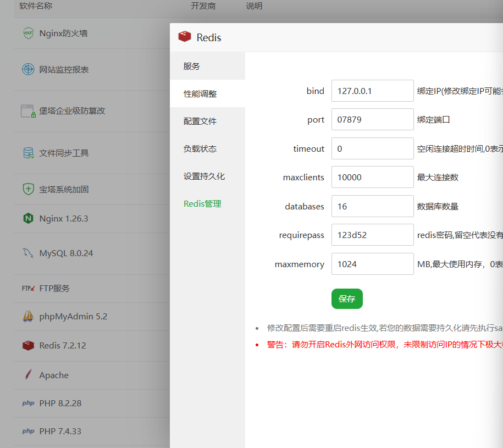
Task: Click the green Nginx 1.26.3 hexagon icon
Action: click(x=28, y=218)
